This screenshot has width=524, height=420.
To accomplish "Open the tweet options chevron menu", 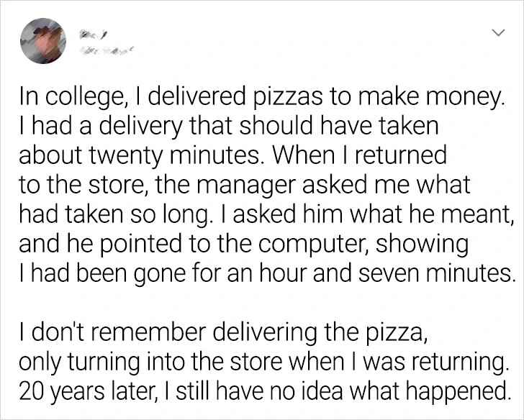I will tap(497, 32).
